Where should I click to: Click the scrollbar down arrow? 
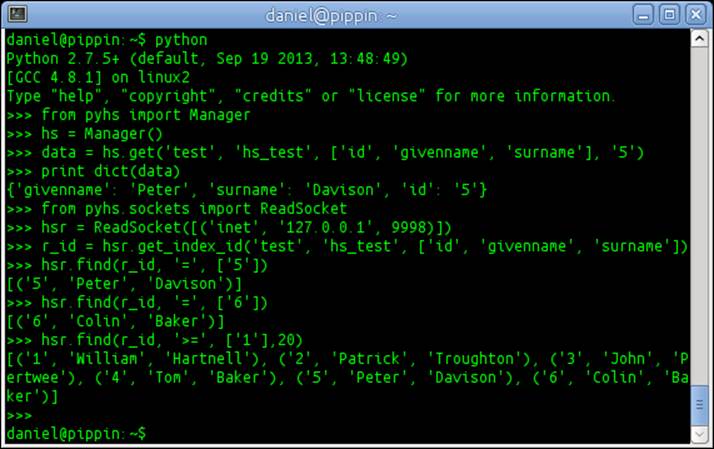click(699, 434)
